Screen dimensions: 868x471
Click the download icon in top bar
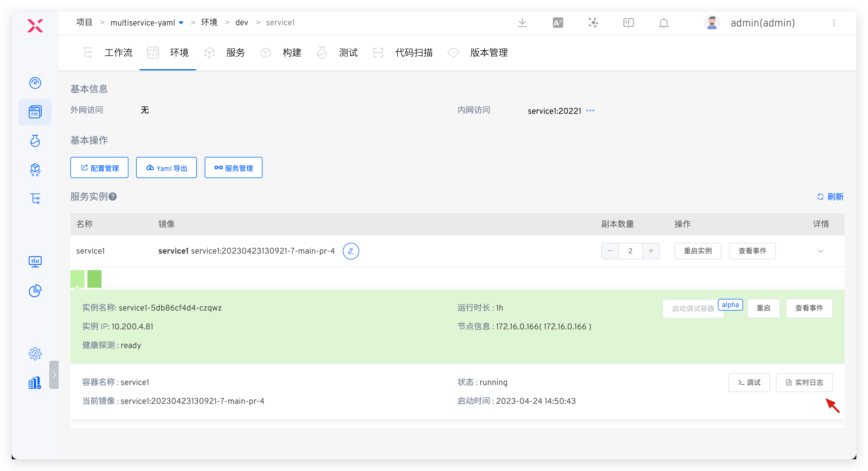[522, 23]
